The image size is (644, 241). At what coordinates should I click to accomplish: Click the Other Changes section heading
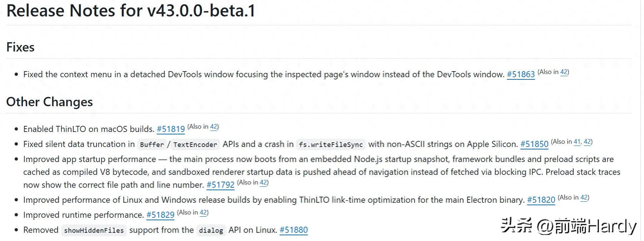coord(50,102)
